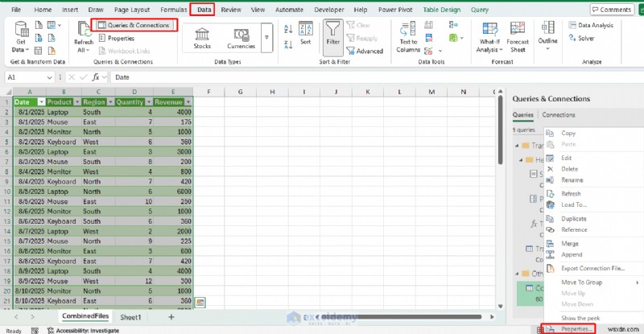Open the Date column filter dropdown

[41, 102]
